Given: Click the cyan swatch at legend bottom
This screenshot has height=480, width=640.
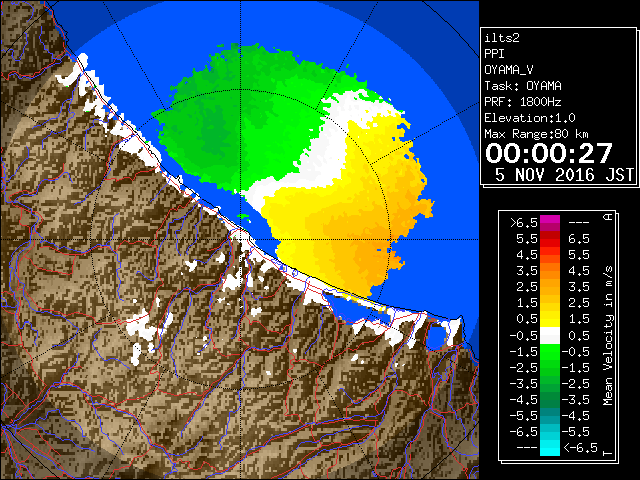Looking at the screenshot, I should pyautogui.click(x=550, y=448).
